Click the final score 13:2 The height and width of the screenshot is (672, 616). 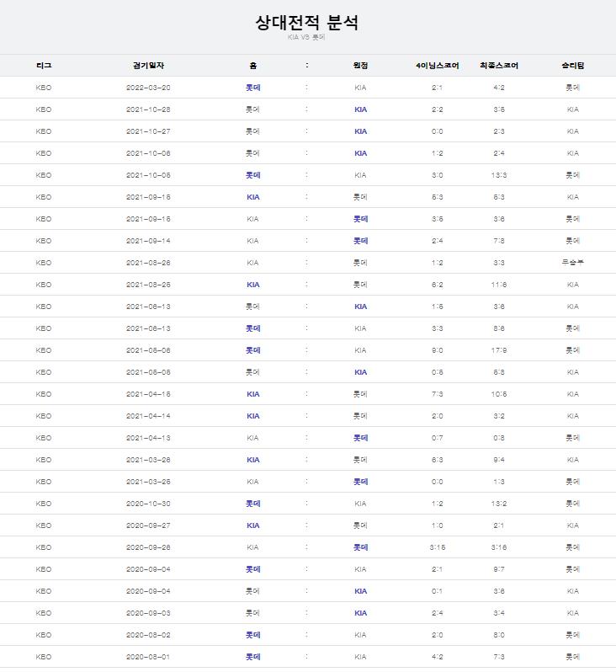(x=499, y=504)
